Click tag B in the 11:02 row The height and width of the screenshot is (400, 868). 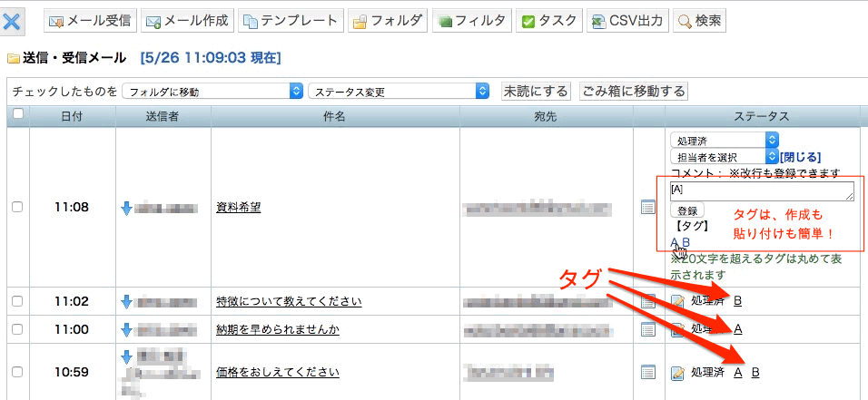[737, 301]
